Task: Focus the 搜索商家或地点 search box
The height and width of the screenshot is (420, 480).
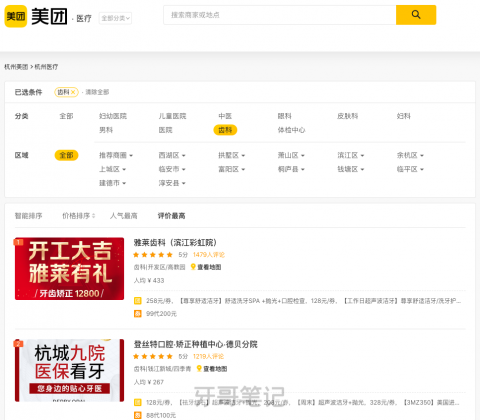Action: click(x=280, y=15)
